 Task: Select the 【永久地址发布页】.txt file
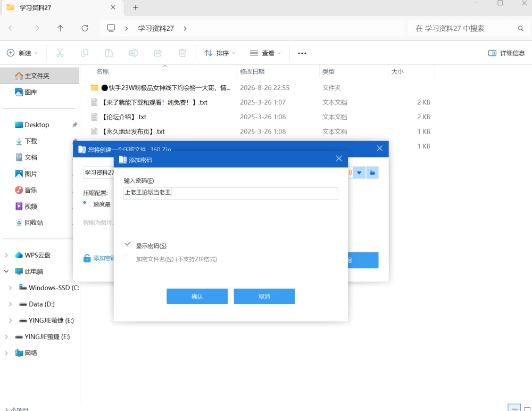(261, 131)
